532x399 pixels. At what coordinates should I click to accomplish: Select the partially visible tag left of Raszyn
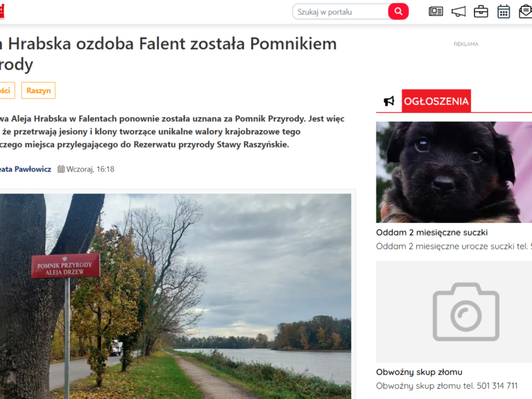7,90
